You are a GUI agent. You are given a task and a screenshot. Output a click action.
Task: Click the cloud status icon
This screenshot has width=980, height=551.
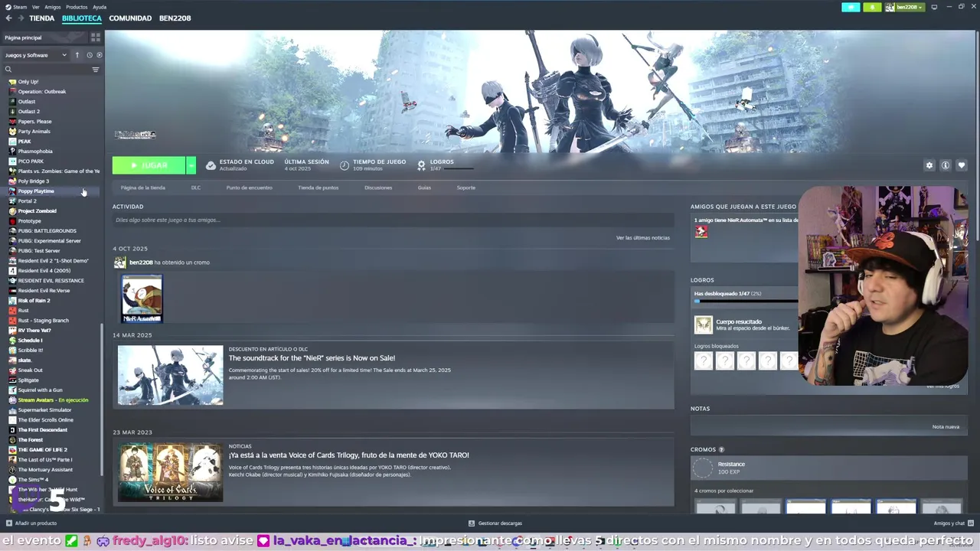[211, 165]
